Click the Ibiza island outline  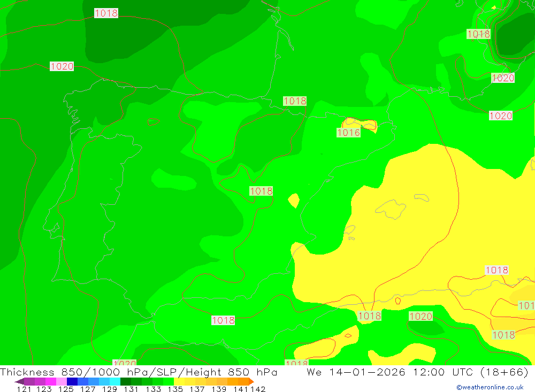click(350, 230)
